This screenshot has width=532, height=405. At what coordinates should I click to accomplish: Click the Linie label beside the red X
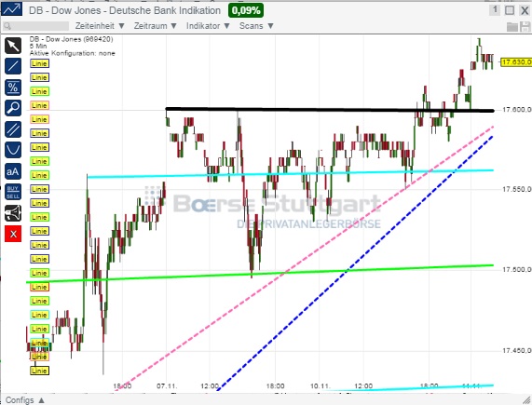[39, 231]
